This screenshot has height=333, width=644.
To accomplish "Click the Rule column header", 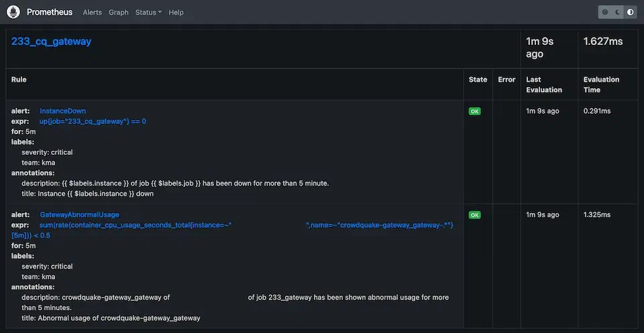I will point(19,79).
